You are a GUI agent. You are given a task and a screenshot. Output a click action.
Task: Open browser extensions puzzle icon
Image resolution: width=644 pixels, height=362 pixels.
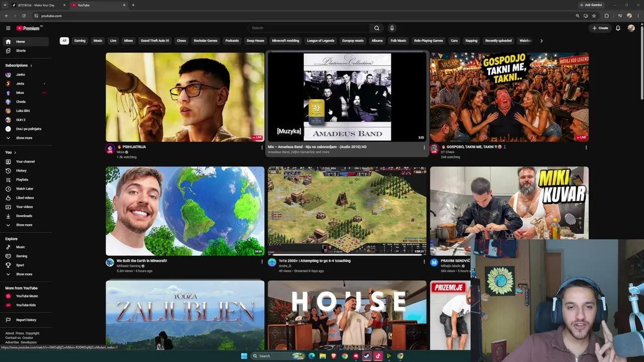pos(606,16)
